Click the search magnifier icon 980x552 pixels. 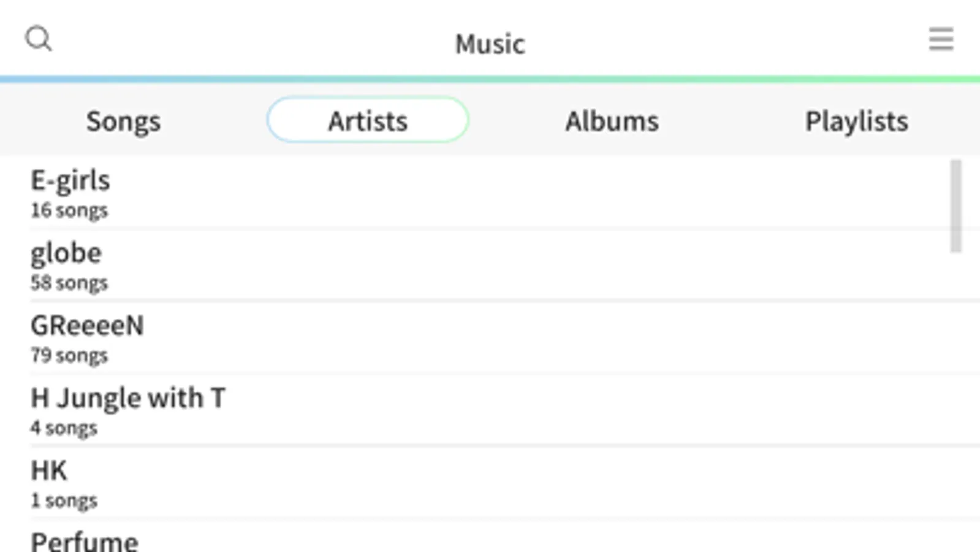38,39
